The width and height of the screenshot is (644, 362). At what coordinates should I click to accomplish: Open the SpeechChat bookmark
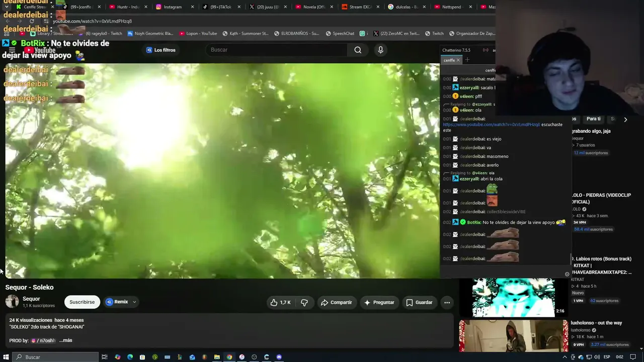pos(340,34)
